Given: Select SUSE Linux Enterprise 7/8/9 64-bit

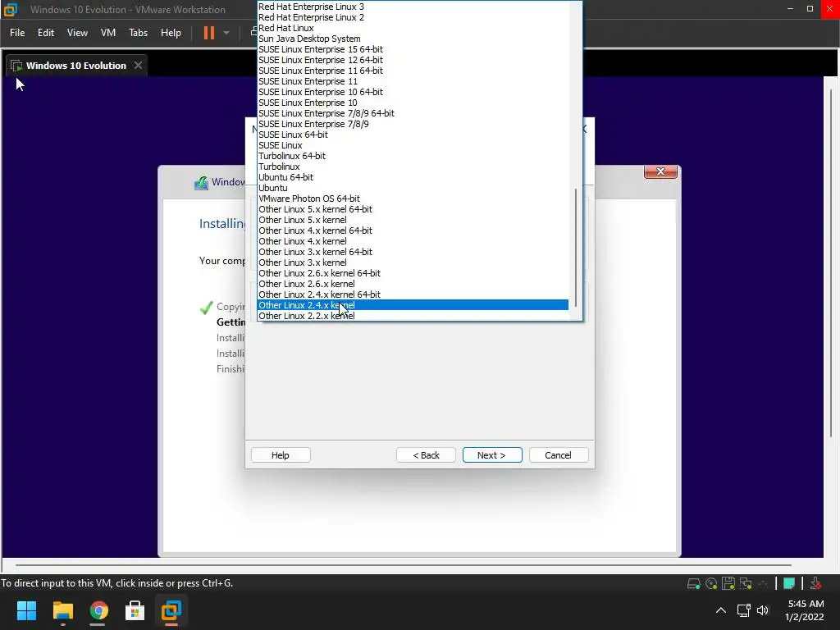Looking at the screenshot, I should 413,113.
